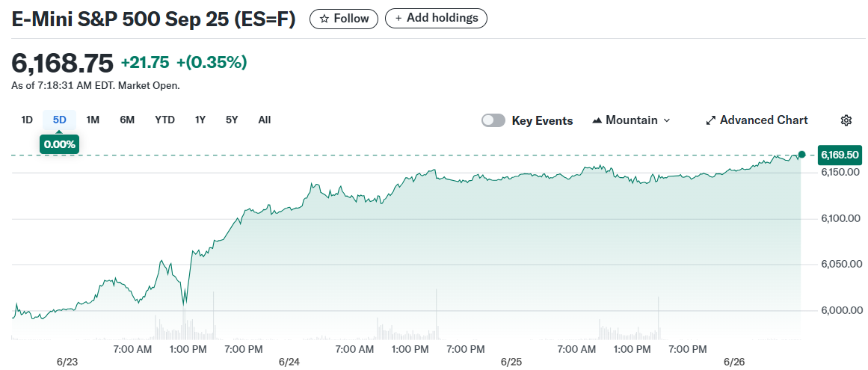Viewport: 868px width, 370px height.
Task: Click the 6,168.75 price value
Action: (63, 63)
